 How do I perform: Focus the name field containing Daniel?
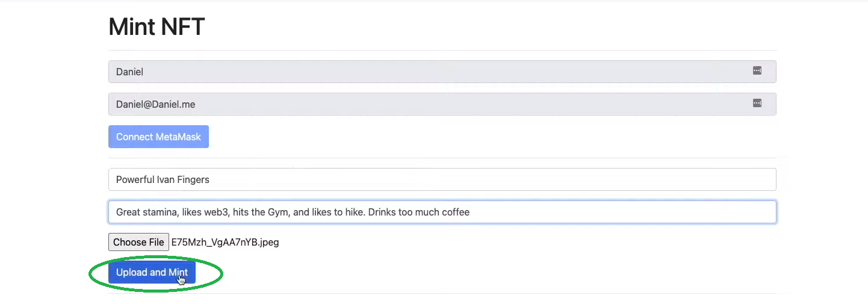(421, 72)
